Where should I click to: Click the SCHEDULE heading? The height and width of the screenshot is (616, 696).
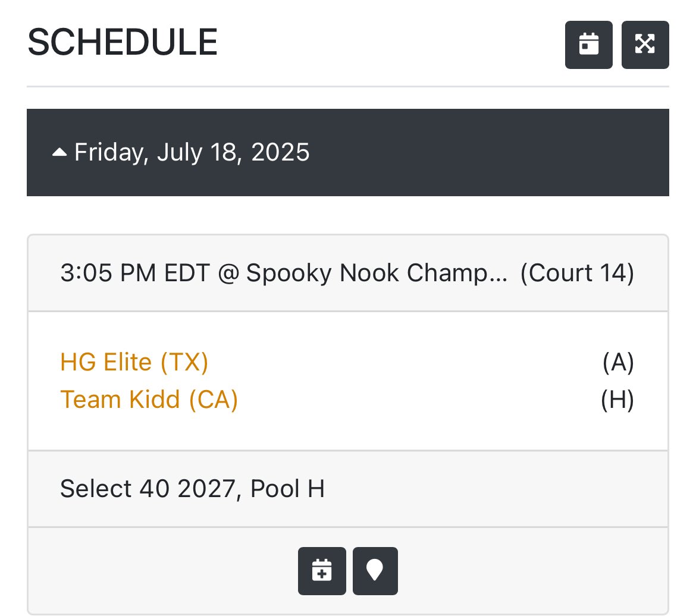click(x=123, y=42)
